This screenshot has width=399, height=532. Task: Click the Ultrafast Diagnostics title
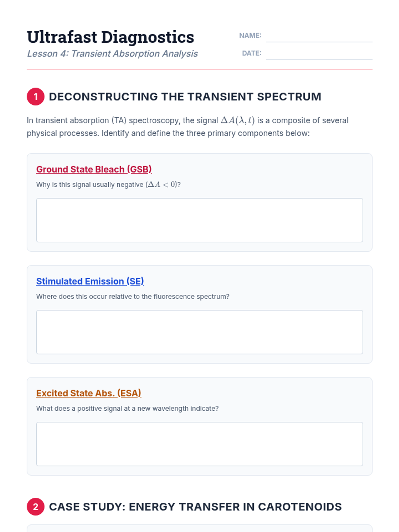(x=110, y=37)
